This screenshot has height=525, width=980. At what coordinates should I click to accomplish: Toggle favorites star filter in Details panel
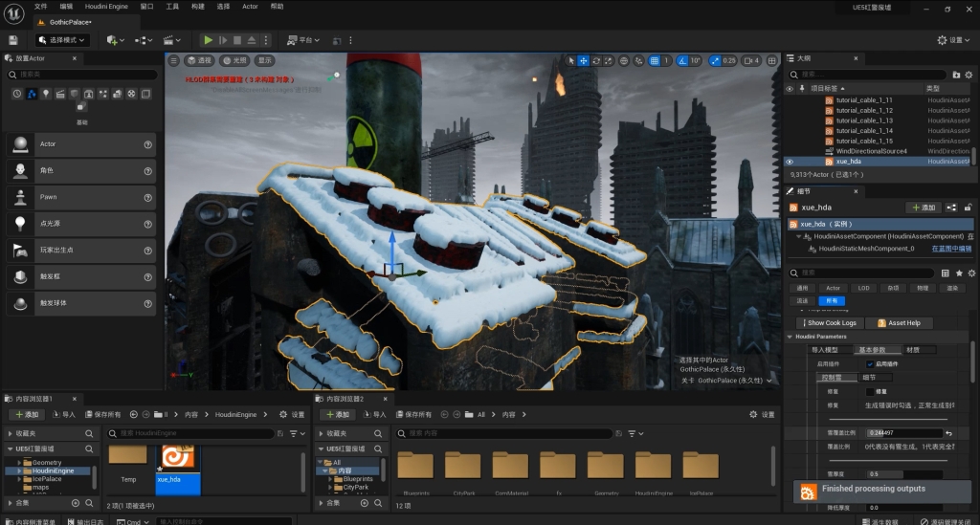[959, 273]
